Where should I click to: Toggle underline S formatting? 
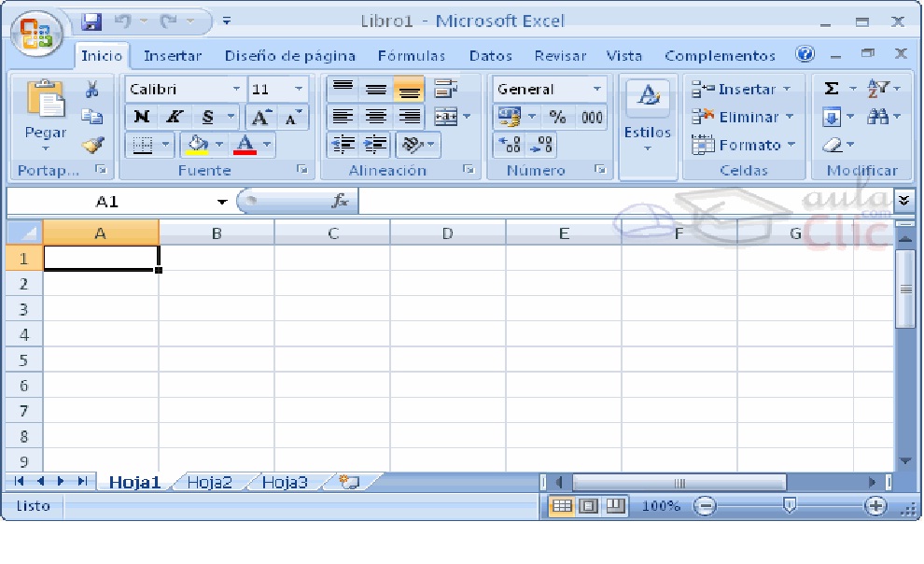pyautogui.click(x=207, y=117)
